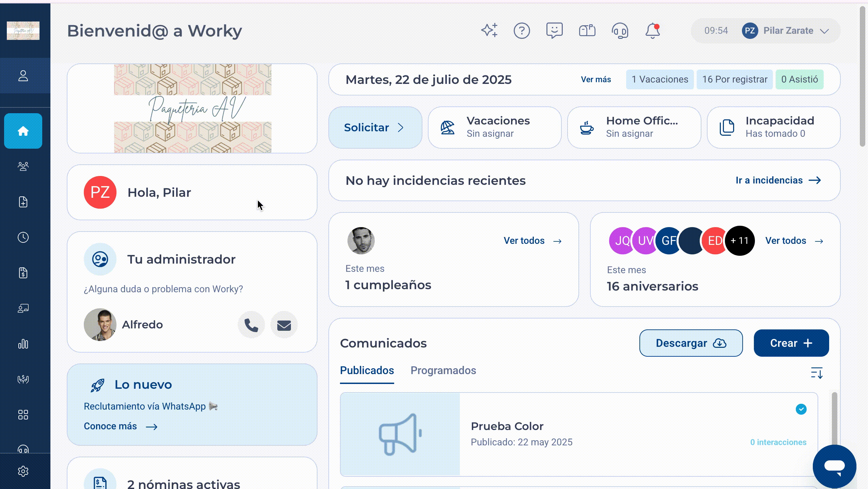Screen dimensions: 868x489
Task: Open the clock attendance icon in sidebar
Action: click(x=23, y=237)
